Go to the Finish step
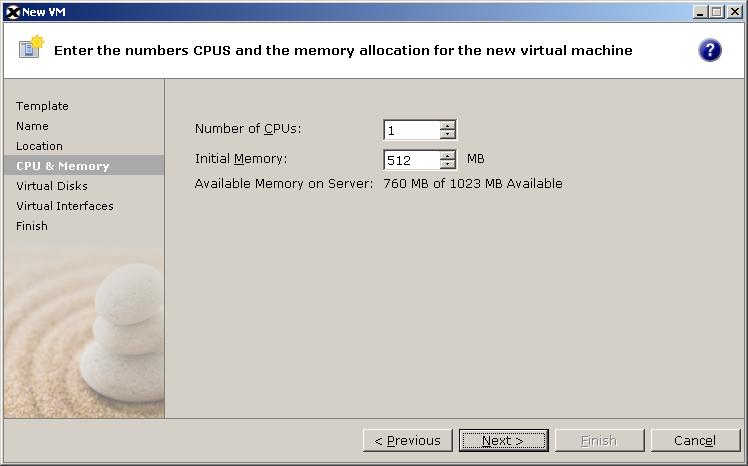 pos(31,226)
